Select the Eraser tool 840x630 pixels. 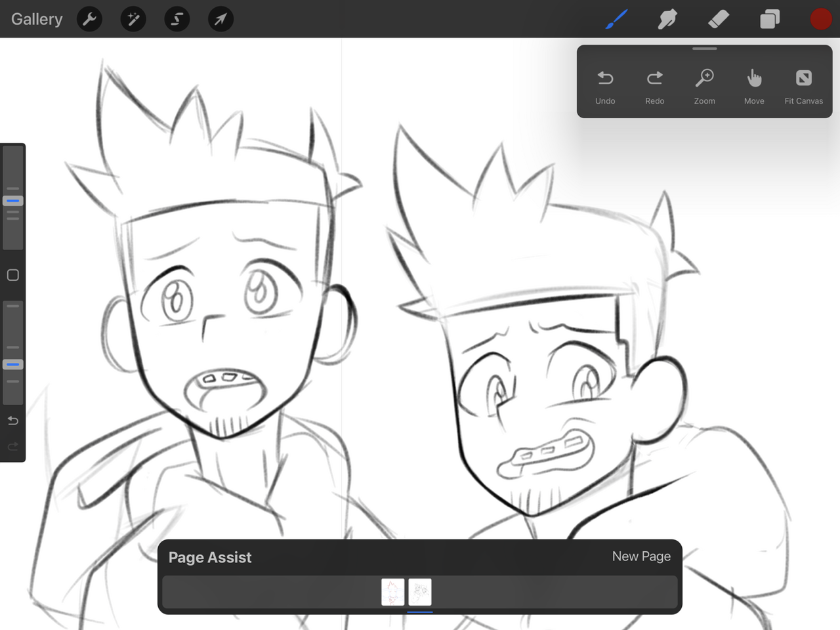[719, 19]
